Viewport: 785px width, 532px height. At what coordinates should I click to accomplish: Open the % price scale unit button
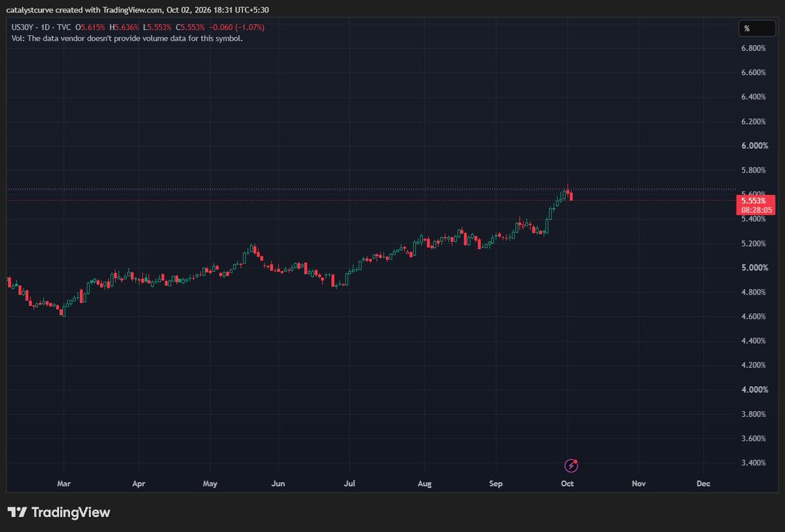tap(756, 29)
